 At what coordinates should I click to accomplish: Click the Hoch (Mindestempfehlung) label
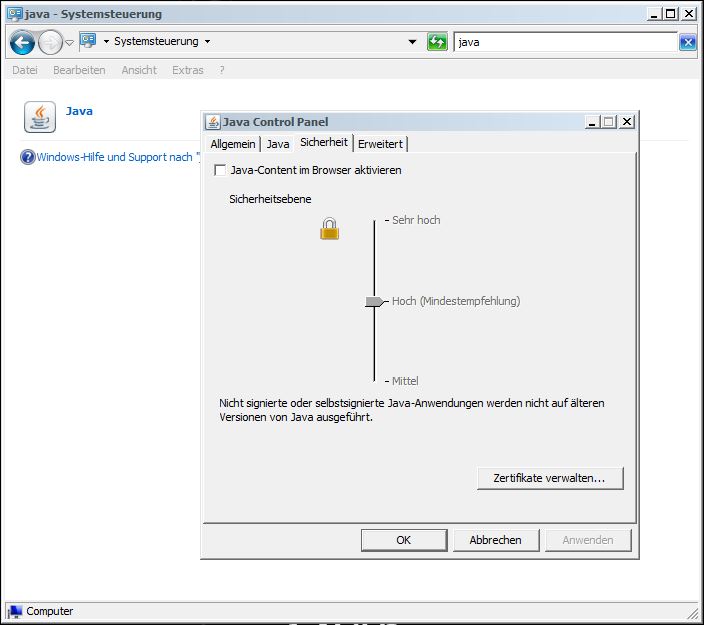click(x=456, y=301)
